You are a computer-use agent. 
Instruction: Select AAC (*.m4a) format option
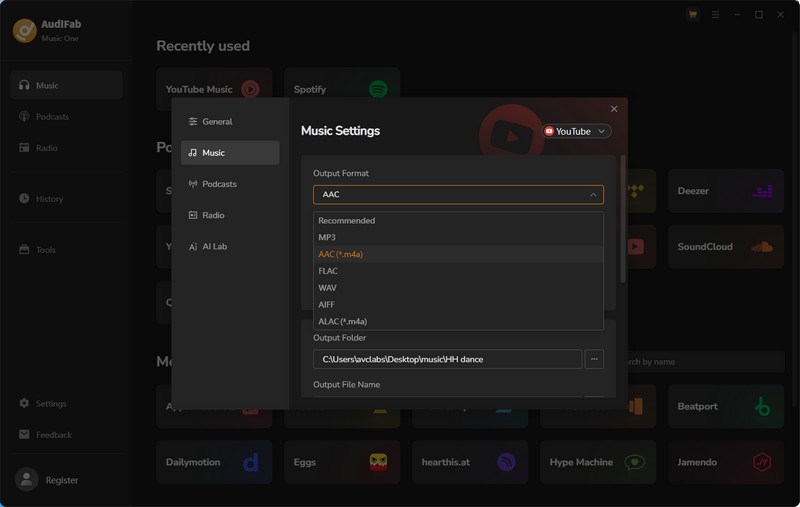[x=458, y=254]
